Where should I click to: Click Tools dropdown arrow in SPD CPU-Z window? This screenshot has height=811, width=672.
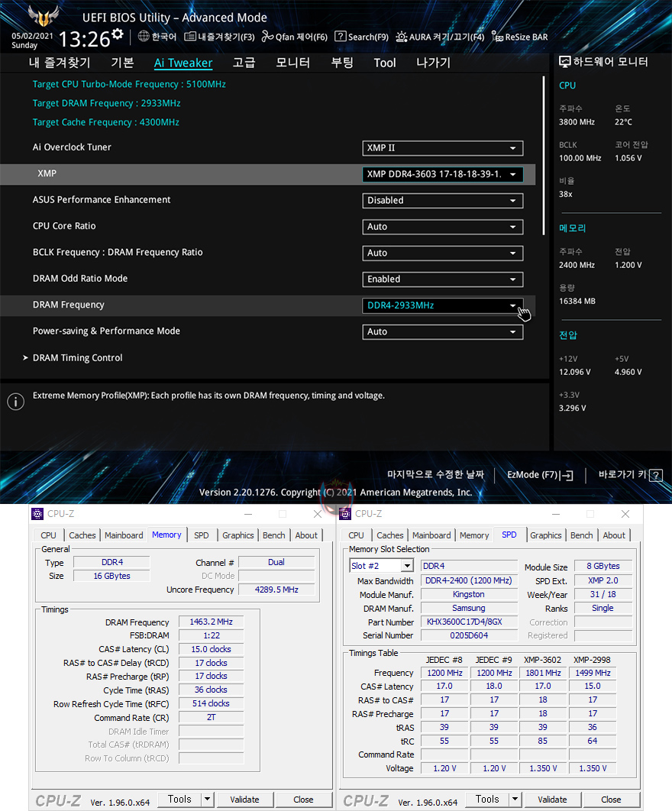[515, 799]
